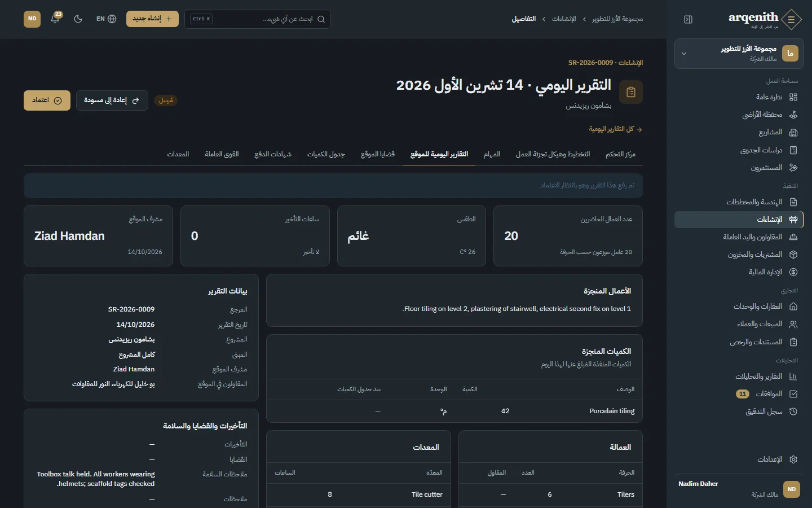Open المشاريع icon in sidebar

pyautogui.click(x=793, y=132)
